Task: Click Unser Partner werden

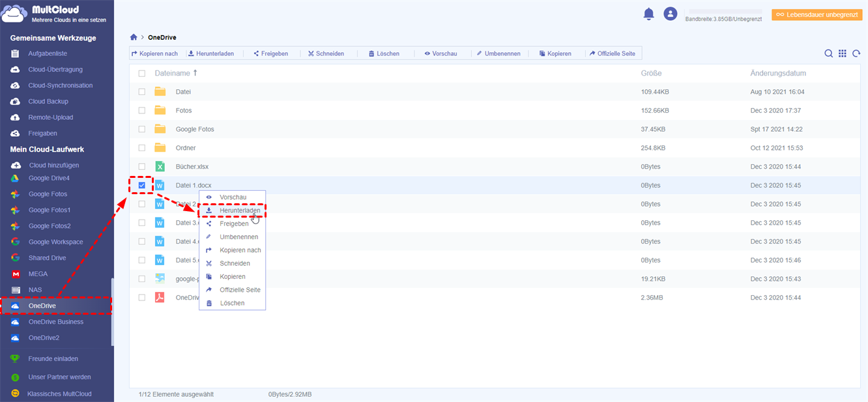Action: (x=59, y=377)
